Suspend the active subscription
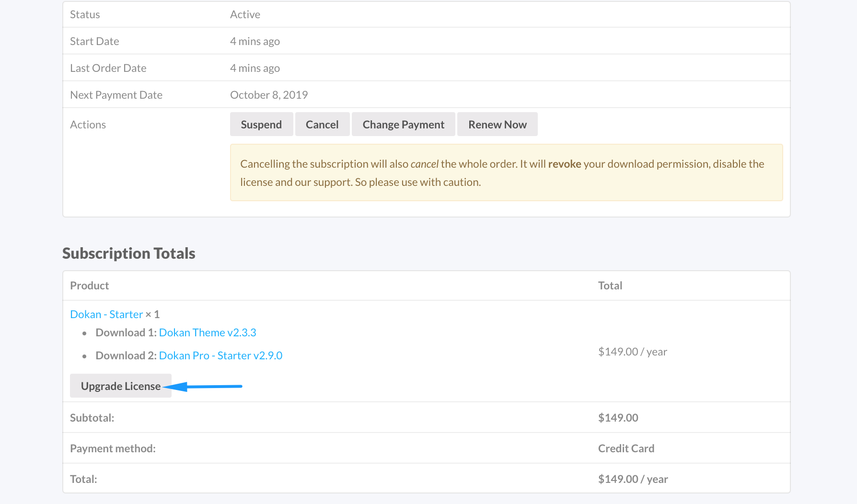Viewport: 857px width, 504px height. pyautogui.click(x=261, y=124)
